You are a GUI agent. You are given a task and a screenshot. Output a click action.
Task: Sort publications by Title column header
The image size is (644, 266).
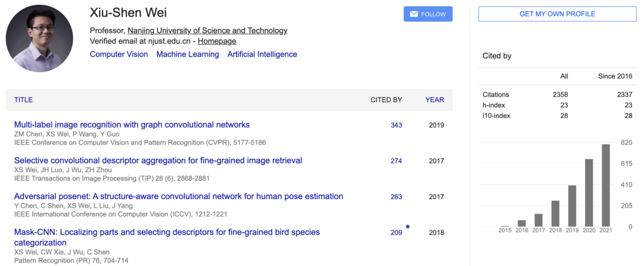pos(23,100)
